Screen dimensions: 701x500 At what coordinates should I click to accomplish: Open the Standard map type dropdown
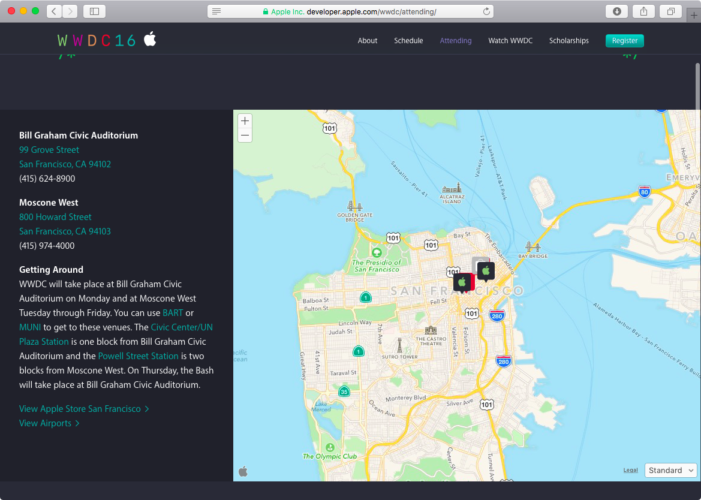tap(671, 470)
